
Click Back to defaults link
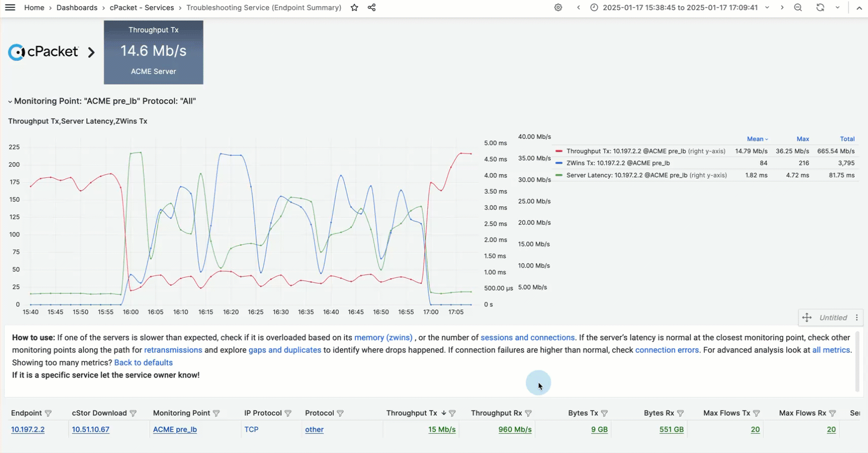click(x=143, y=363)
